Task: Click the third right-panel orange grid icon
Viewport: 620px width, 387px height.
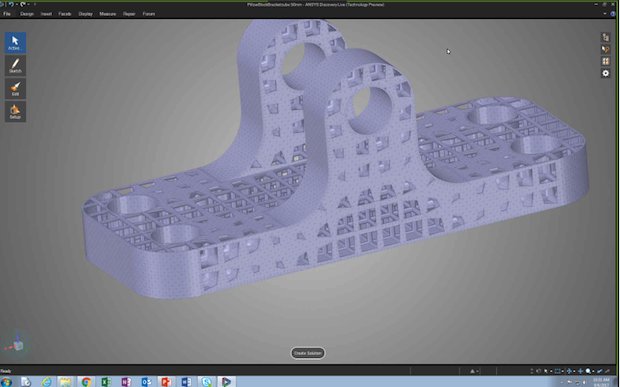Action: 605,61
